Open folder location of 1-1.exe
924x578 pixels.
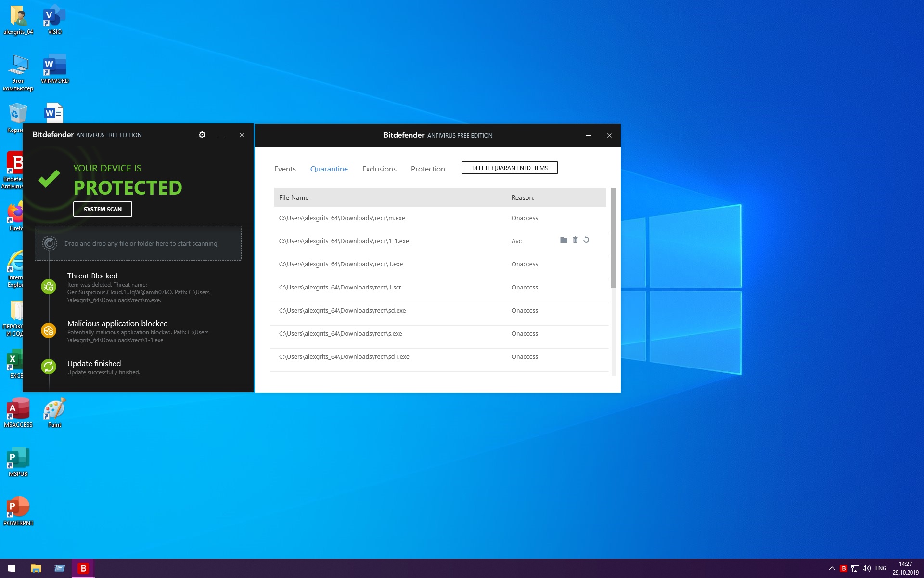point(564,240)
